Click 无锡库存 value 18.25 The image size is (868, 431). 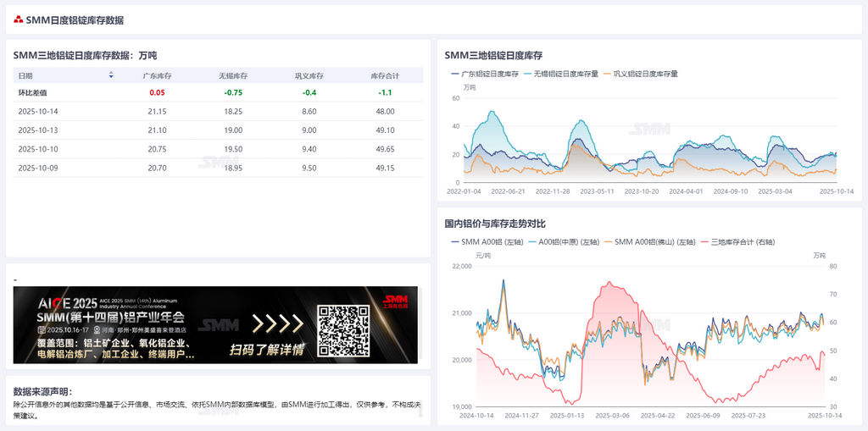point(233,111)
